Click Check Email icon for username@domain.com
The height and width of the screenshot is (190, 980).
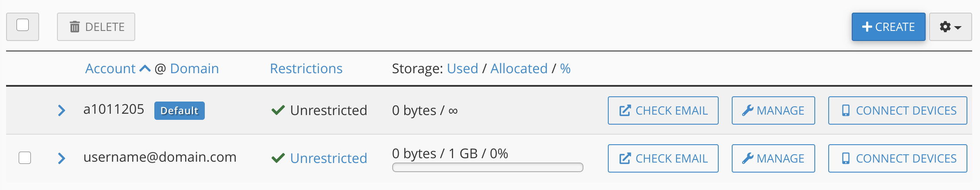(x=625, y=159)
